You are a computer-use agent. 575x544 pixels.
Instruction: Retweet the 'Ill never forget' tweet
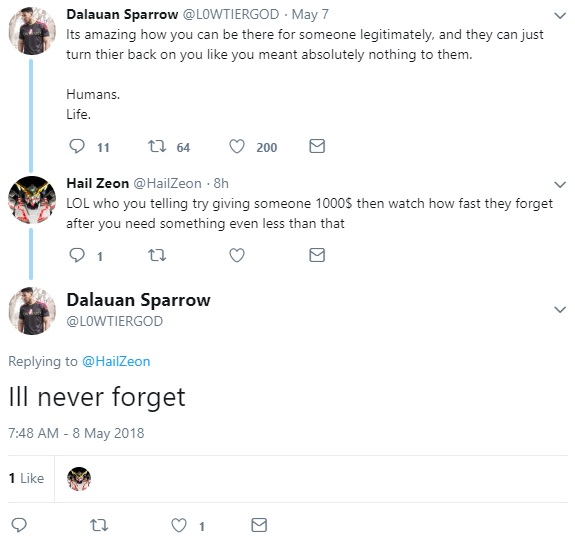tap(99, 525)
